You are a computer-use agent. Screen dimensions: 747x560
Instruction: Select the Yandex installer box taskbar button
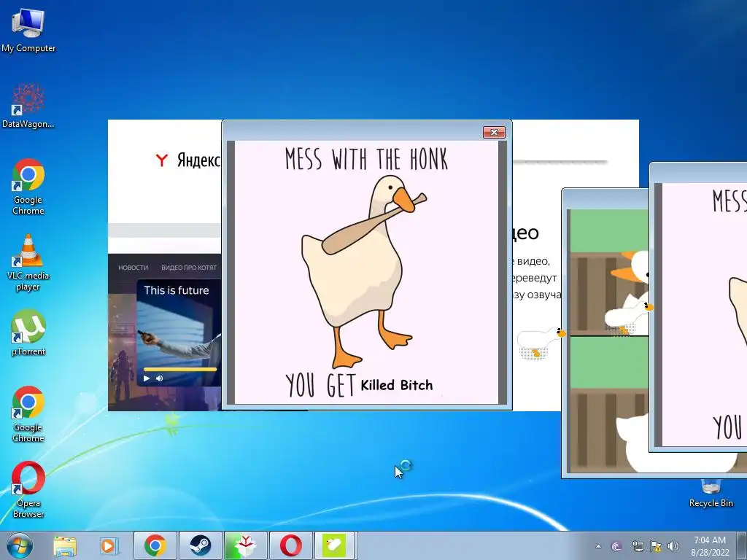click(245, 545)
